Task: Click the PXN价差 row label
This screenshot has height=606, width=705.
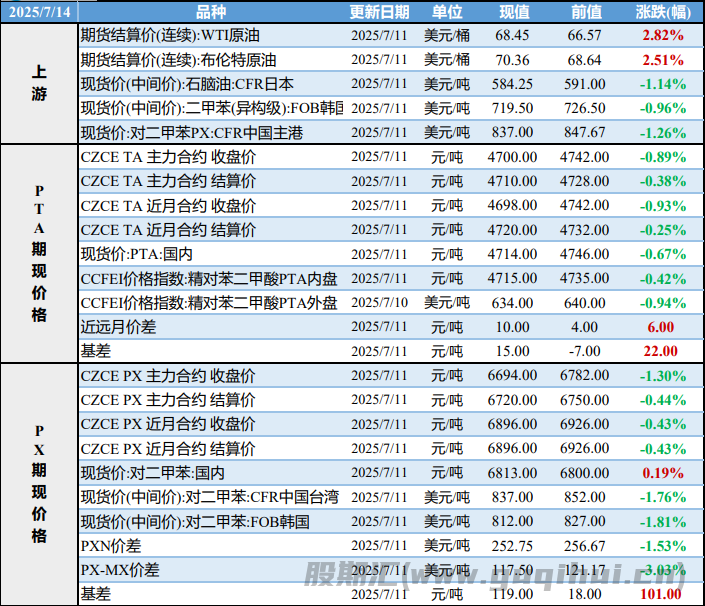Action: tap(111, 545)
